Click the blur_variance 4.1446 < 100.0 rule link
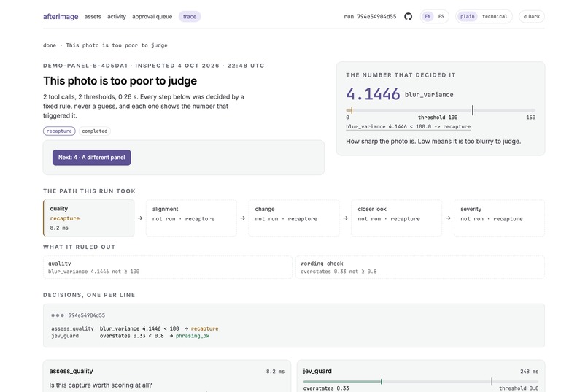 (x=408, y=127)
